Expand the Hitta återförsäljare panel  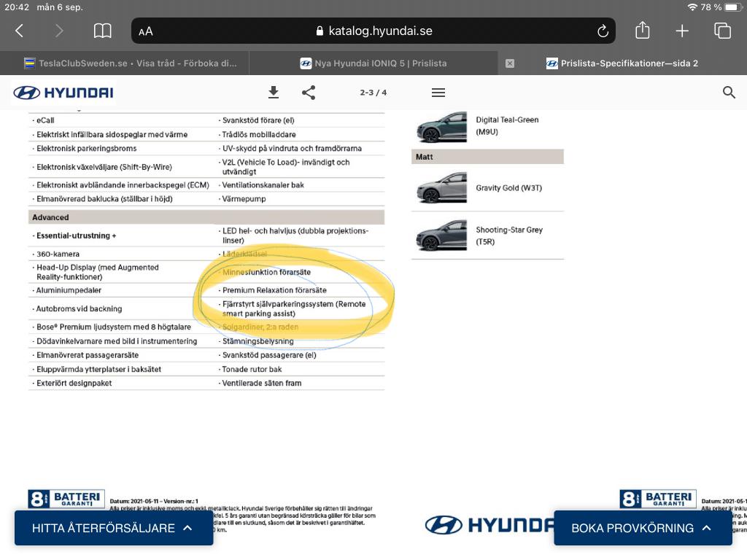(x=114, y=528)
